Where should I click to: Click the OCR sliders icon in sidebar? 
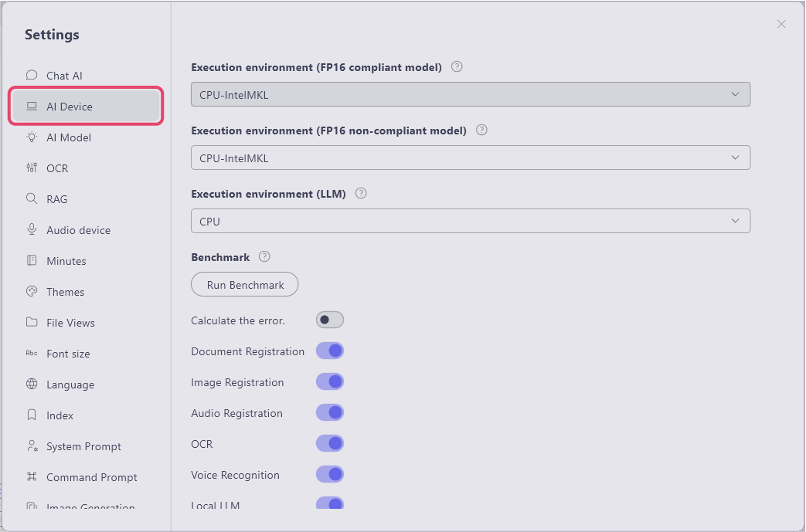[x=32, y=168]
